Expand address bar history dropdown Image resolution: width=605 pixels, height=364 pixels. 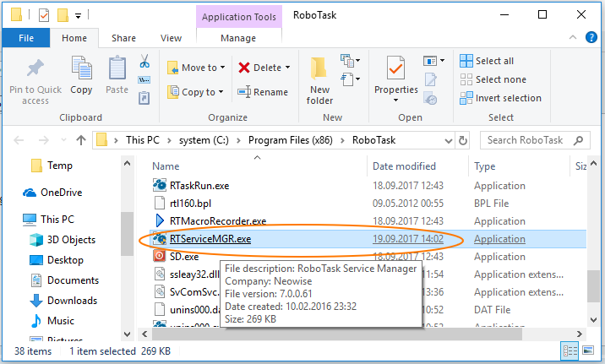pyautogui.click(x=448, y=141)
